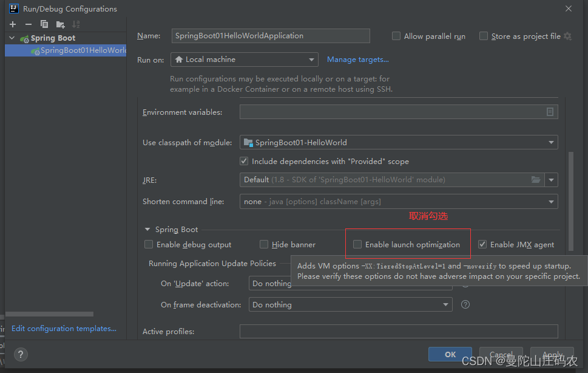Click the Manage targets link

[x=358, y=60]
